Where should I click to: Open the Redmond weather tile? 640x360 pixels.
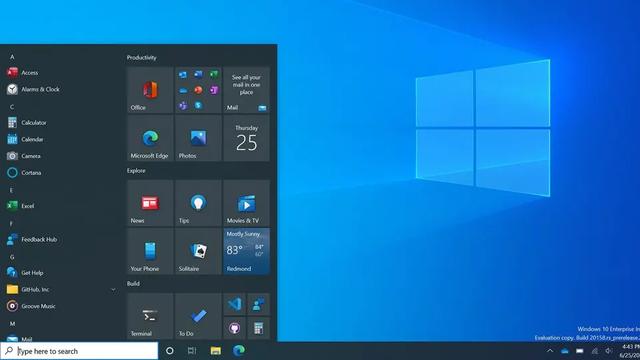tap(246, 251)
